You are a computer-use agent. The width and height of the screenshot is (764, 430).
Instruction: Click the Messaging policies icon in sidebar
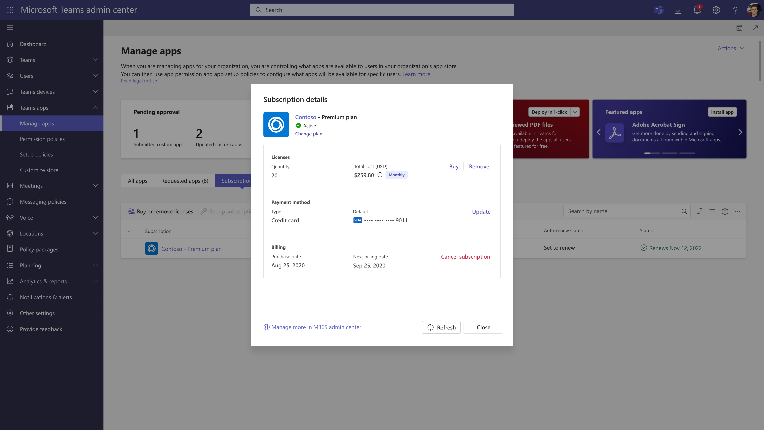point(10,202)
